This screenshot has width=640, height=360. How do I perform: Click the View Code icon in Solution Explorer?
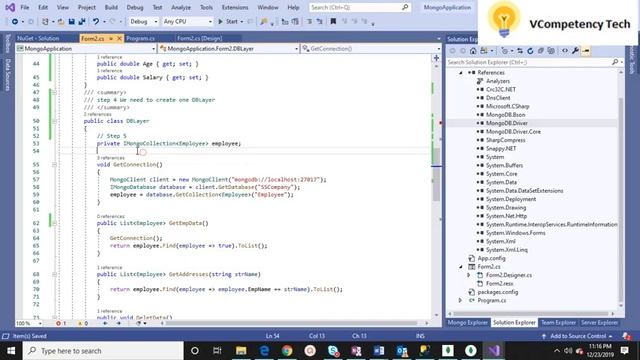(x=565, y=51)
